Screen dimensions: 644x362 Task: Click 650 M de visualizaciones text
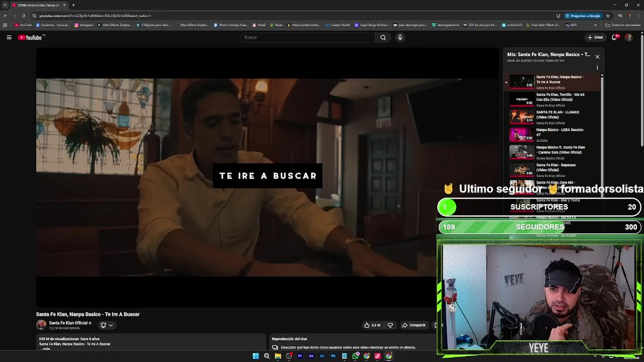pos(59,339)
